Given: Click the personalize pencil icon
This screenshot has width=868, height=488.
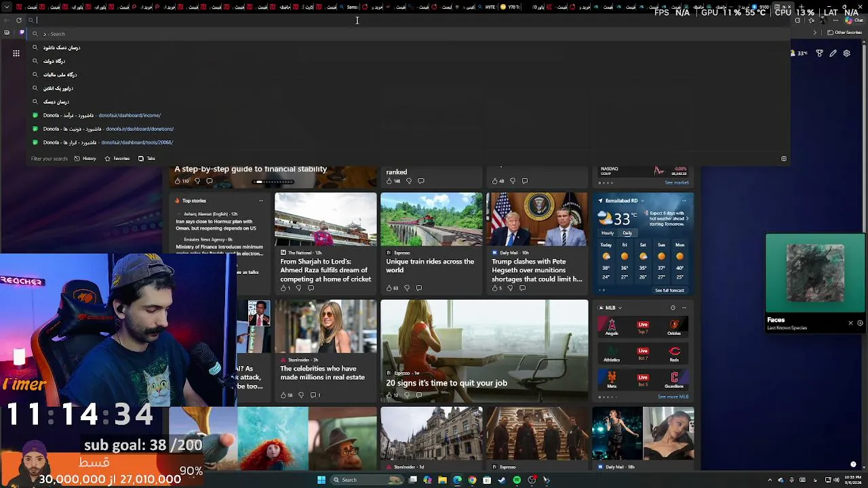Looking at the screenshot, I should click(833, 53).
